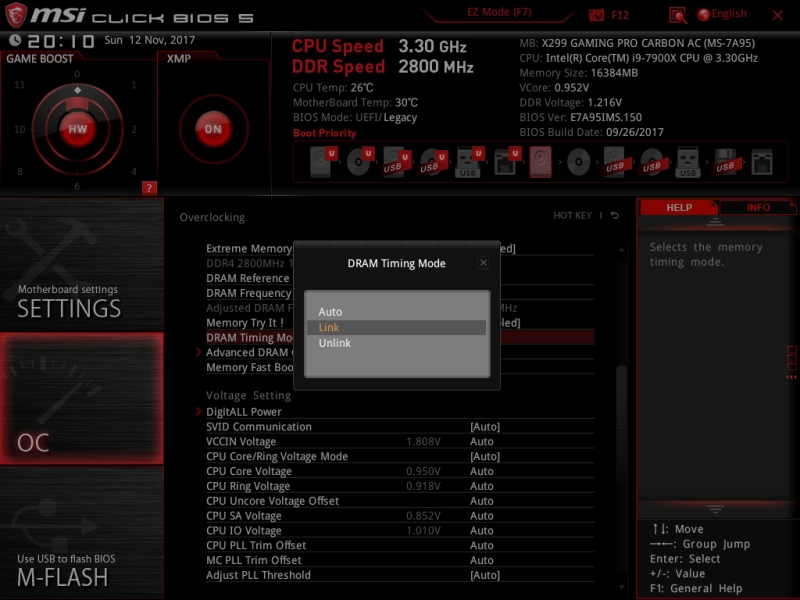
Task: Select the legacy USB key boot icon
Action: (688, 162)
